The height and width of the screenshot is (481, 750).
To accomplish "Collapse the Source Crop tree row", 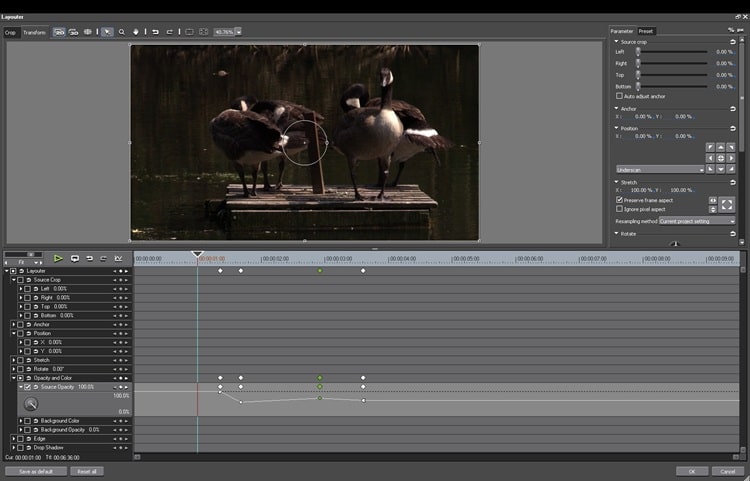I will click(x=14, y=280).
